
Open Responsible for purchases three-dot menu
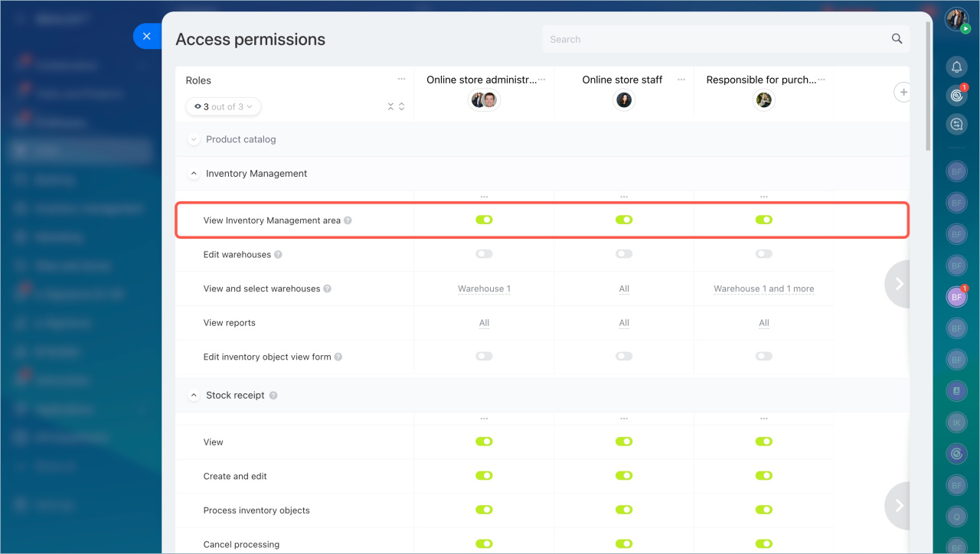click(822, 80)
